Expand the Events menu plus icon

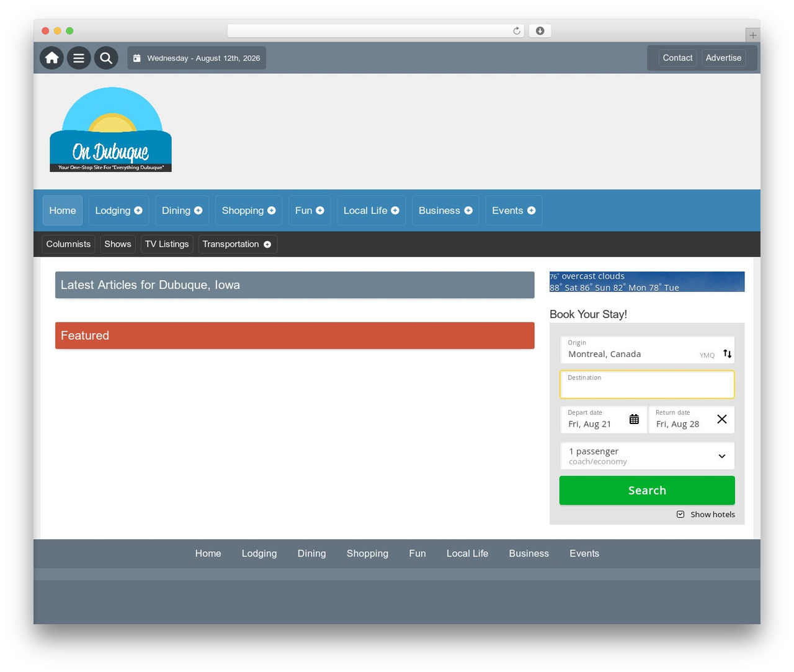click(x=532, y=211)
